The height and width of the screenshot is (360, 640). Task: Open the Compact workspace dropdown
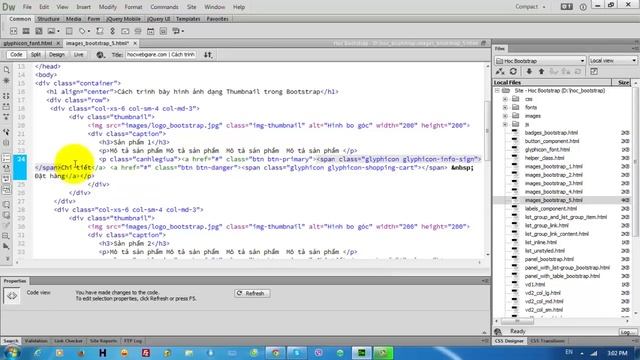(530, 7)
